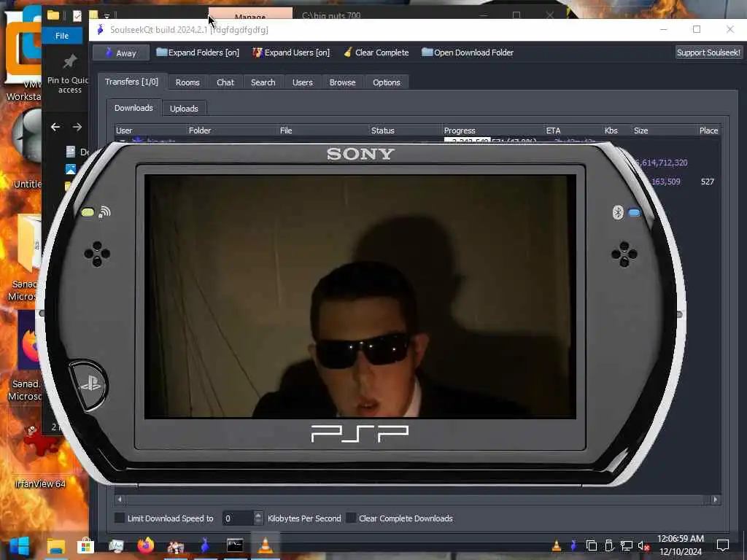The height and width of the screenshot is (560, 747).
Task: Click the Soulseek taskbar icon
Action: click(205, 545)
